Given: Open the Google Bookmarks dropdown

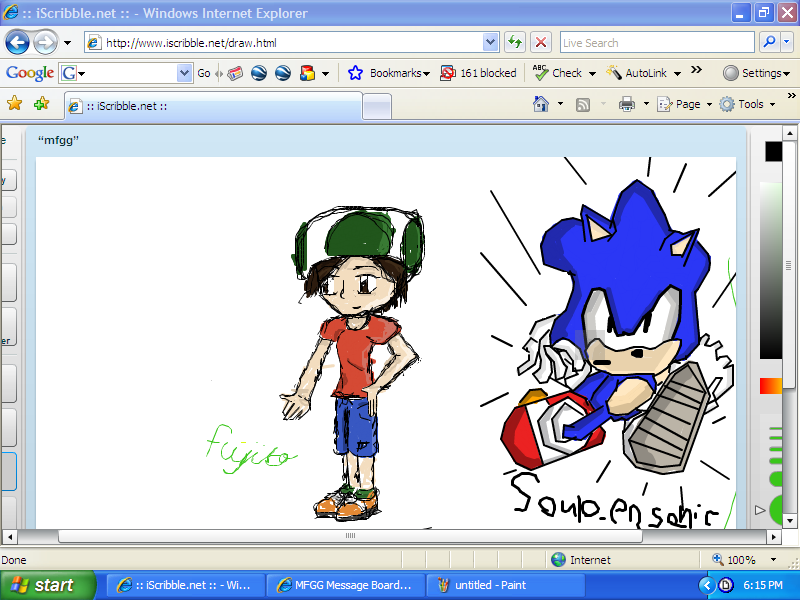Looking at the screenshot, I should (x=389, y=73).
